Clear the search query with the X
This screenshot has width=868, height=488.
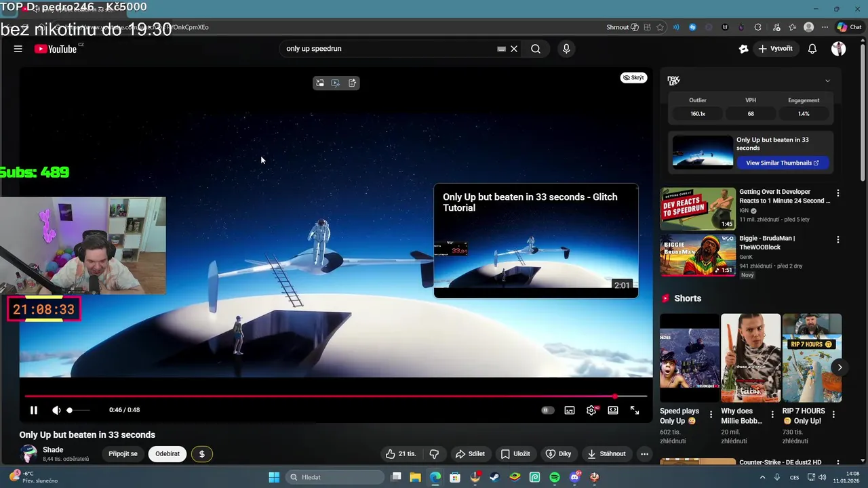click(514, 49)
